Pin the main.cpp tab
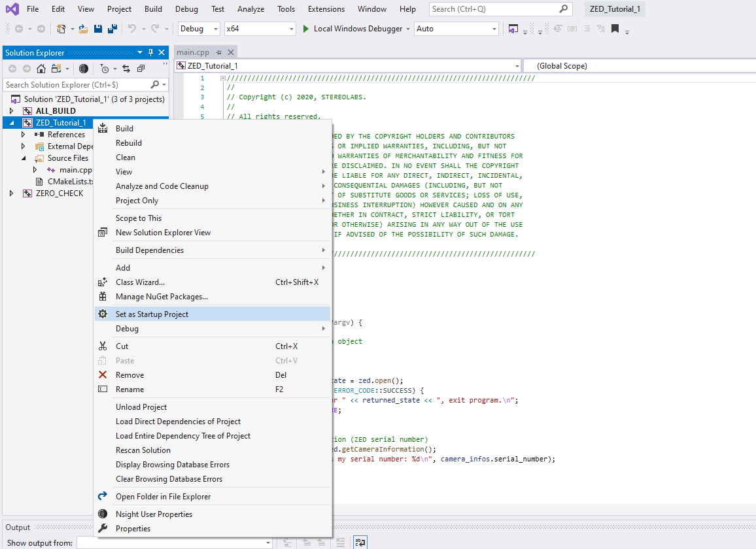 219,52
